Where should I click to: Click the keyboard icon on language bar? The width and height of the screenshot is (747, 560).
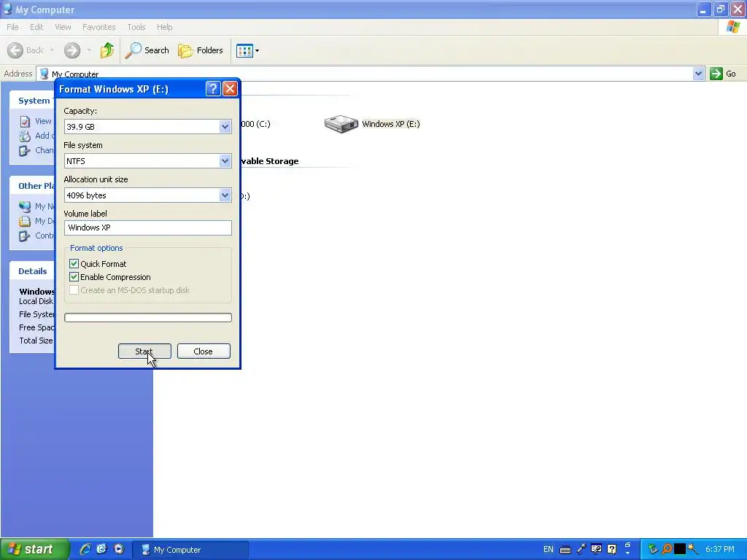coord(565,550)
